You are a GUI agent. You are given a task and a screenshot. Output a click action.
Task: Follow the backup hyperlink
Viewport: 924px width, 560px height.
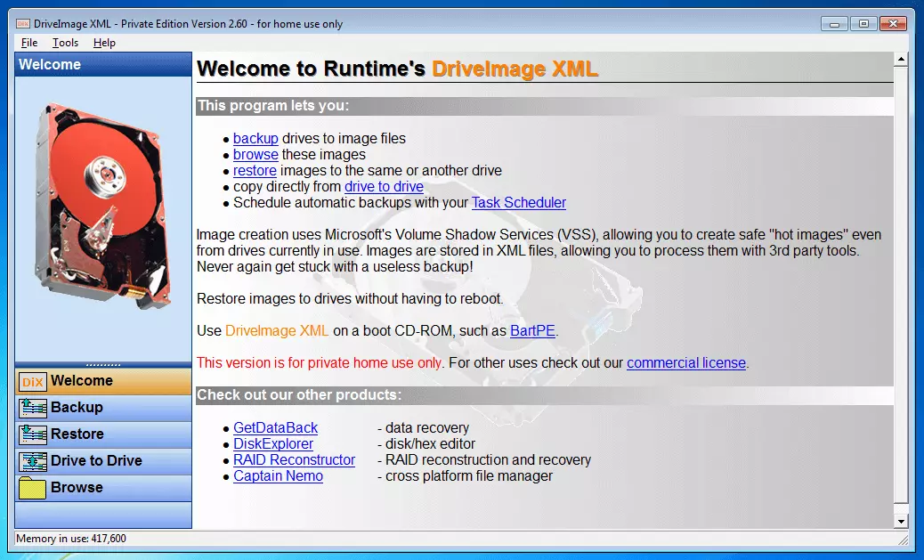click(x=255, y=139)
